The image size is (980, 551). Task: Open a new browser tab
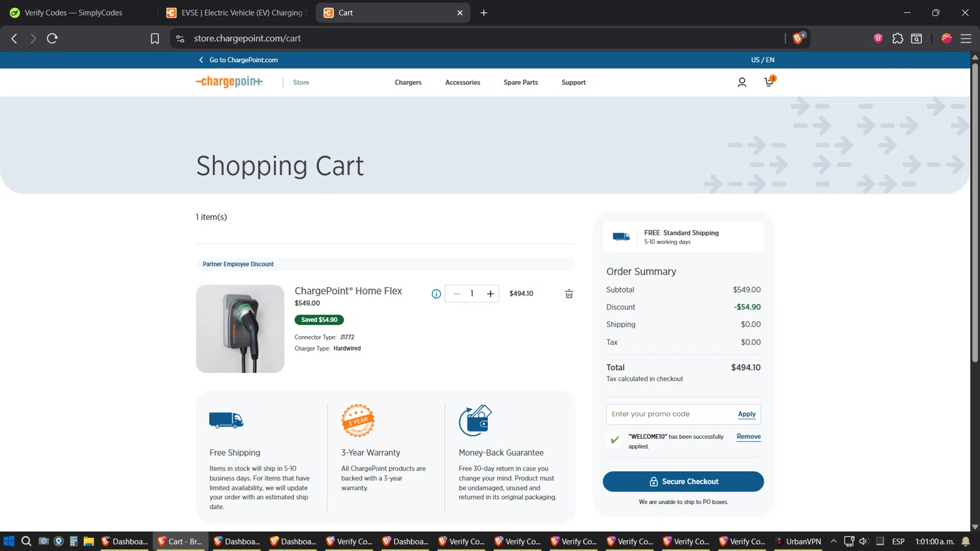point(483,12)
